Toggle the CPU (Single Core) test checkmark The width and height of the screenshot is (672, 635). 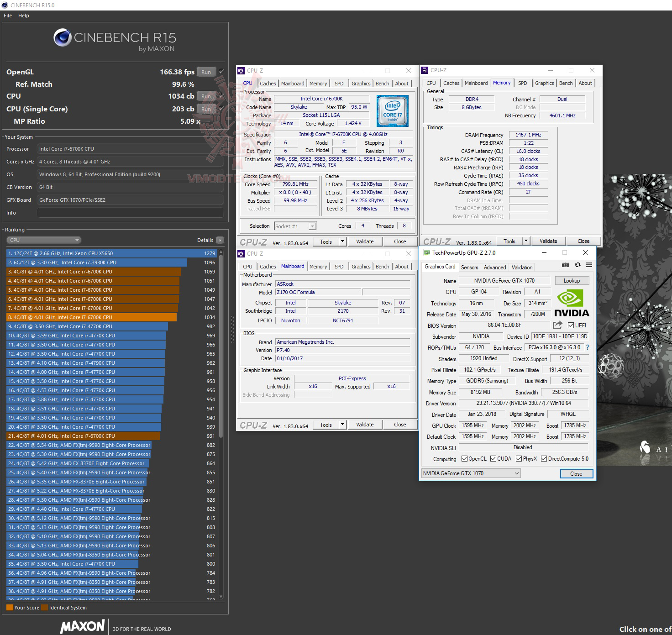tap(221, 109)
